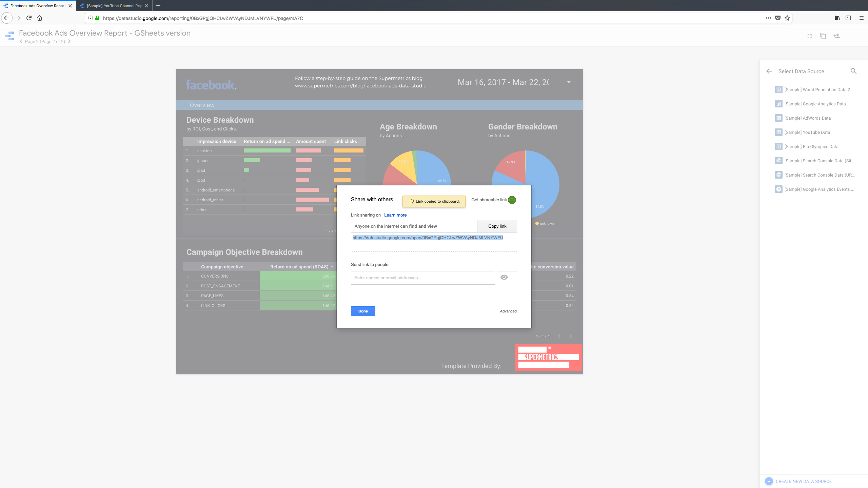Select Sample Google Analytics Data source
The width and height of the screenshot is (868, 488).
(x=815, y=104)
